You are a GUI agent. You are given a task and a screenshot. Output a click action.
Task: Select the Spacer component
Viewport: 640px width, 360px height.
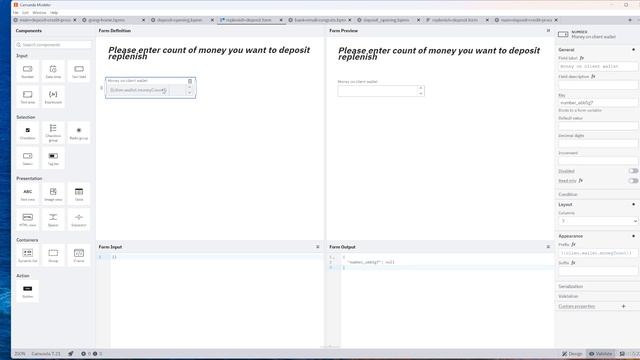click(x=53, y=220)
